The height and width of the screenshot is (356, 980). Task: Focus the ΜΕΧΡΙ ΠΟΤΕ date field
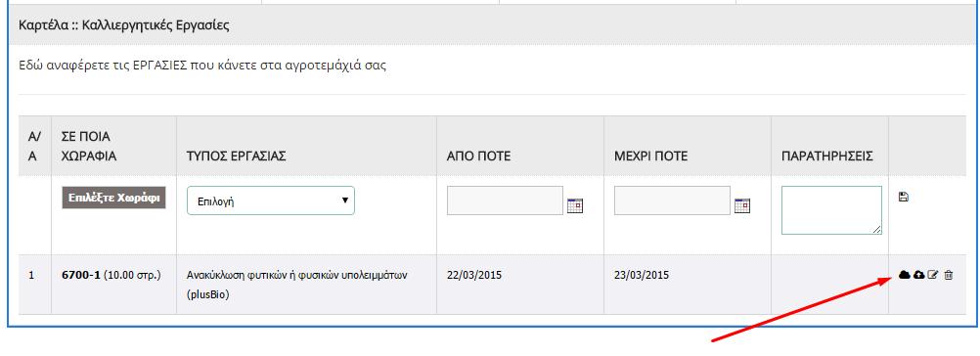tap(673, 200)
